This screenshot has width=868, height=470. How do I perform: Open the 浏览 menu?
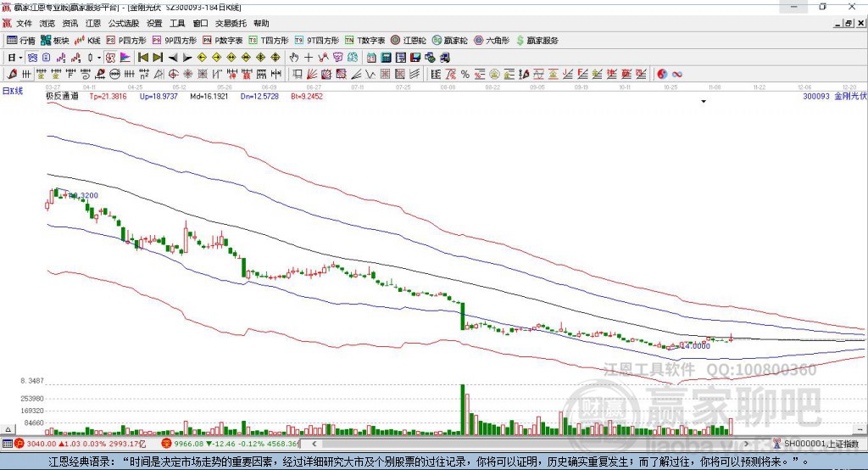point(47,23)
